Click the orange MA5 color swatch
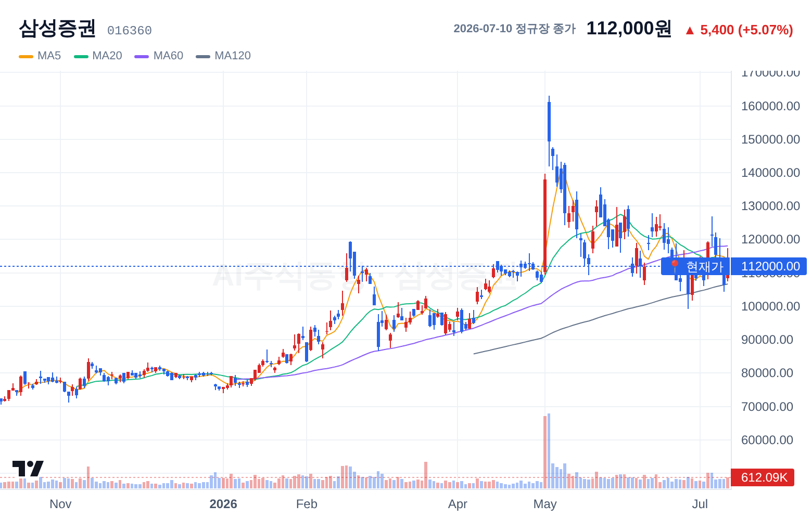The height and width of the screenshot is (518, 812). click(26, 56)
